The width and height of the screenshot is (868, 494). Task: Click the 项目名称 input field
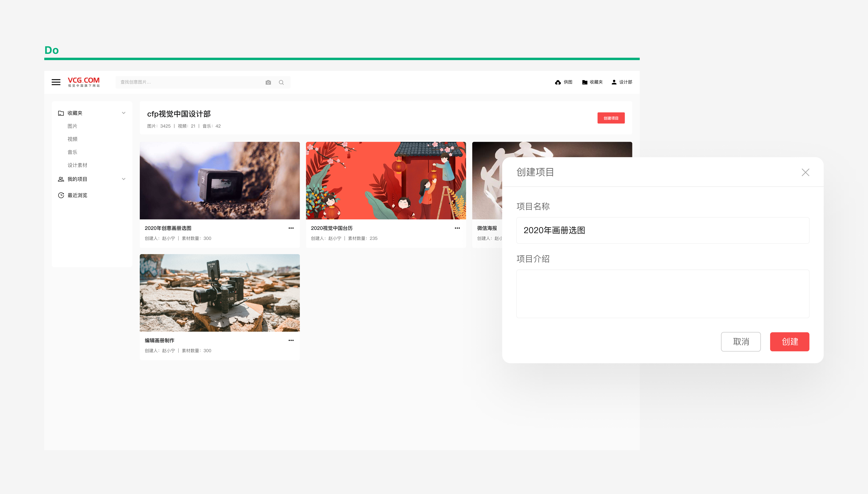click(x=663, y=230)
